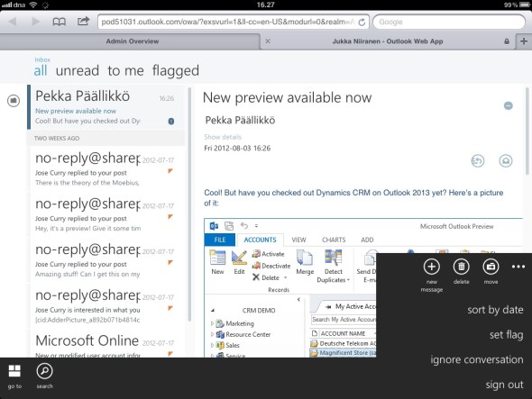
Task: Collapse navigation pane chevron in image
Action: point(298,299)
